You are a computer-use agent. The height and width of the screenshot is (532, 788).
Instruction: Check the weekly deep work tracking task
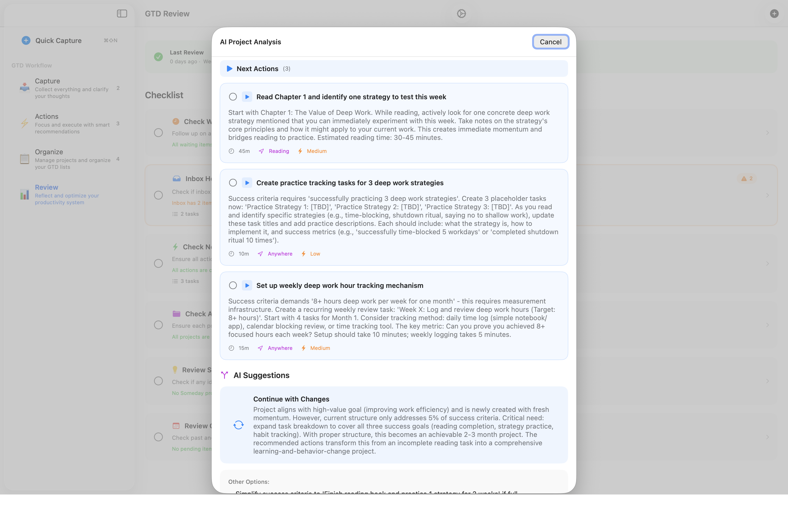[233, 285]
